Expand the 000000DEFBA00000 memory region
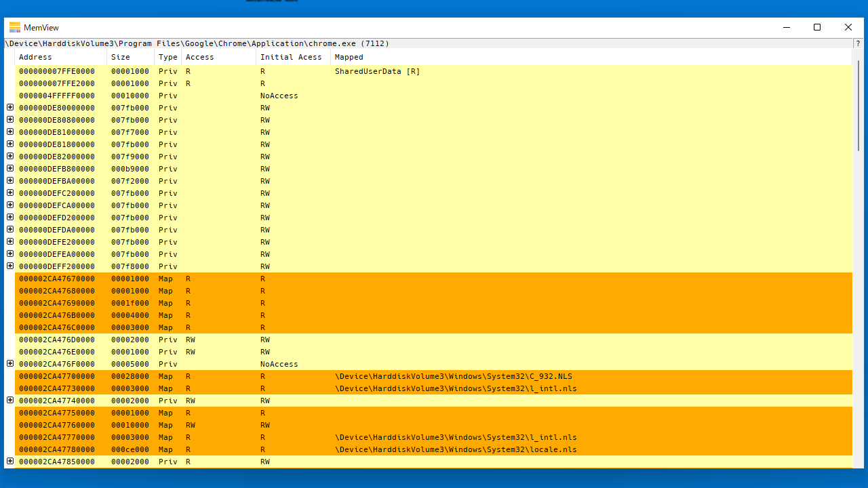 tap(10, 181)
